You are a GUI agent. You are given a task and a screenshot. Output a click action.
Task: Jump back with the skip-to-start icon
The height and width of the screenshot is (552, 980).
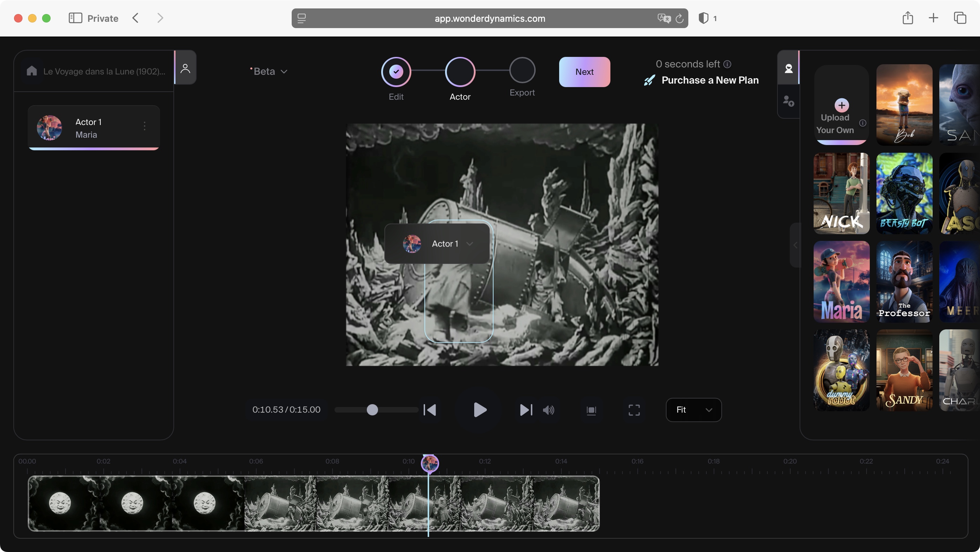click(x=430, y=410)
